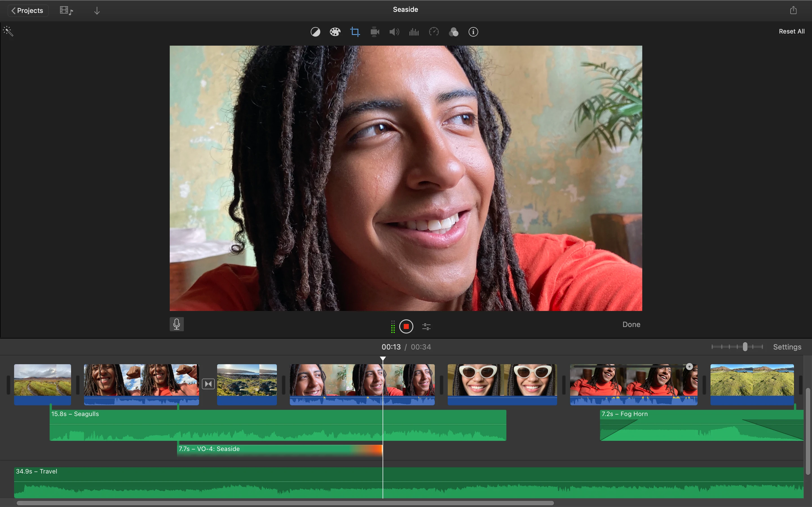Open Noise Reduction and Equalizer controls
The image size is (812, 507).
[x=413, y=32]
